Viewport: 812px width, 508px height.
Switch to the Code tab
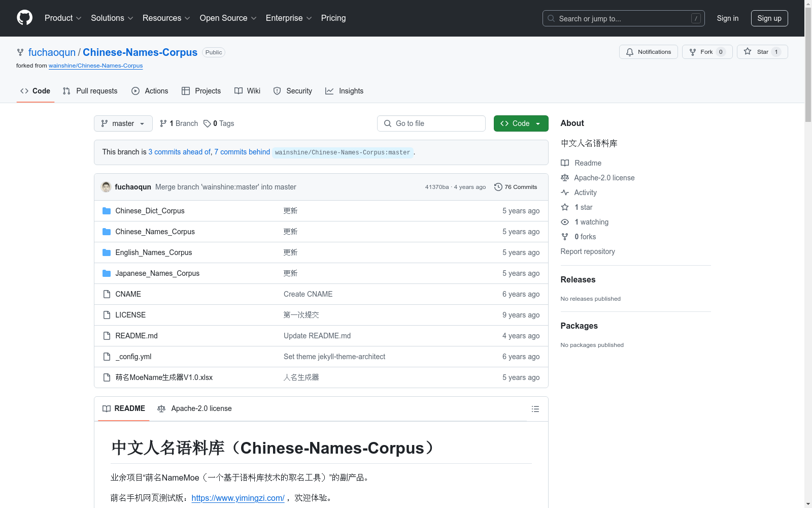(35, 91)
